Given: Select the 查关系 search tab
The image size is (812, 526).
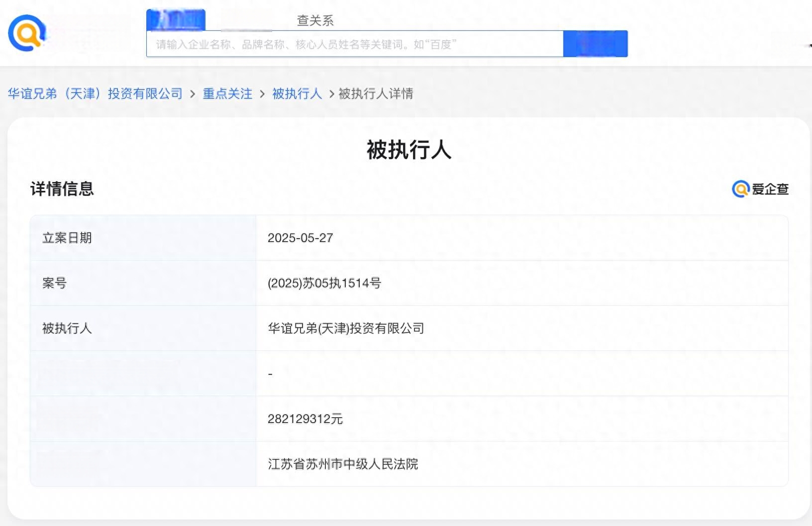Looking at the screenshot, I should (315, 20).
